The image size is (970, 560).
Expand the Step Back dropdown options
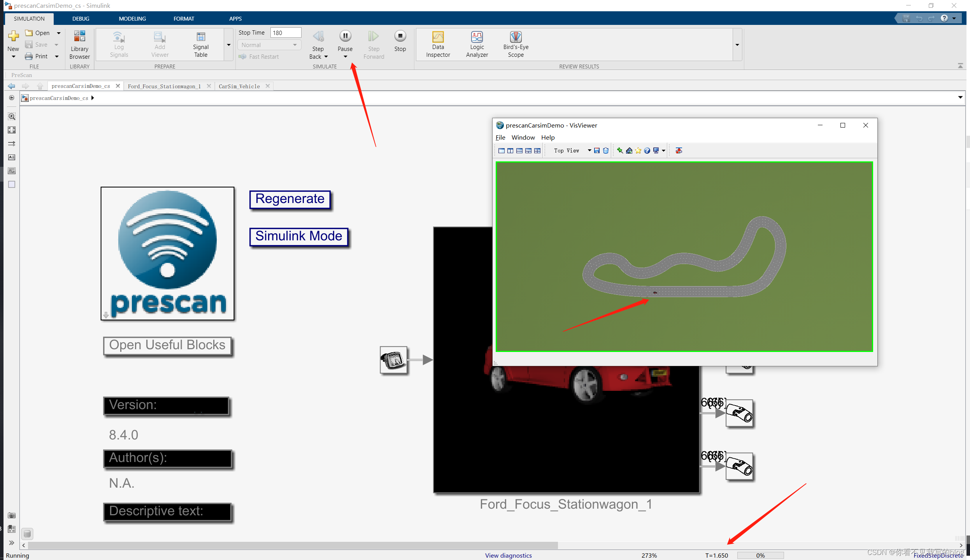[326, 57]
